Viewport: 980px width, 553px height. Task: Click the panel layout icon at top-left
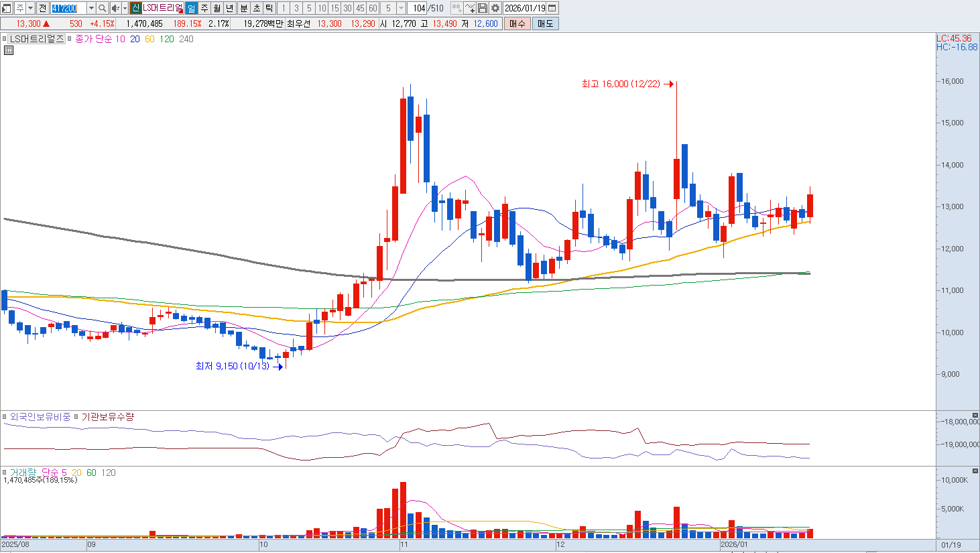[x=7, y=8]
